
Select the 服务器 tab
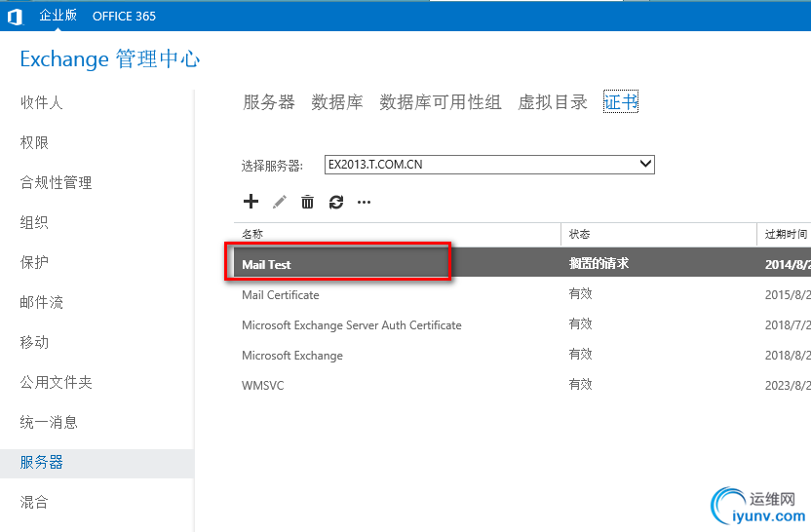pyautogui.click(x=268, y=102)
